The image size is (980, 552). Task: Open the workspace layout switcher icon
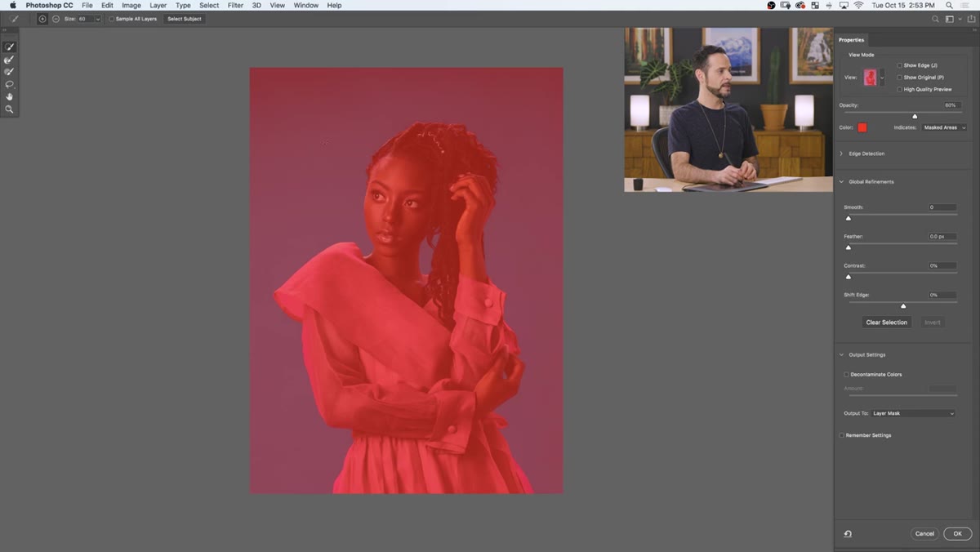(x=949, y=19)
